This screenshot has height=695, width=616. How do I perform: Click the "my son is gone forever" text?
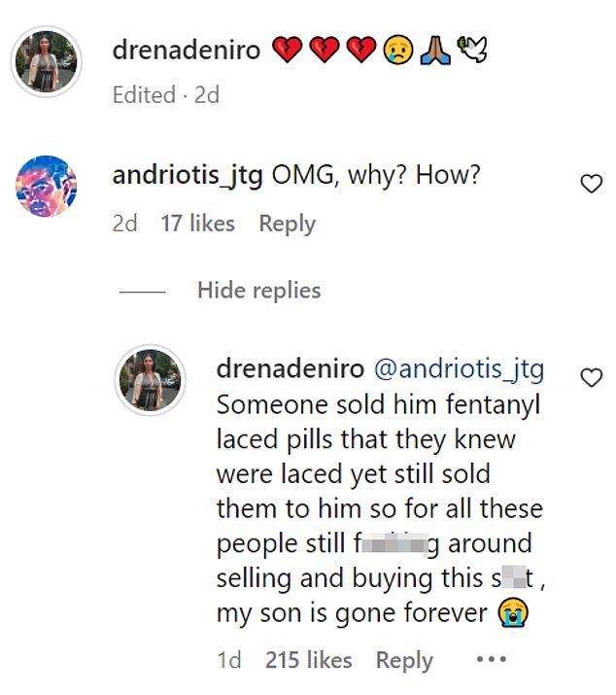coord(353,613)
